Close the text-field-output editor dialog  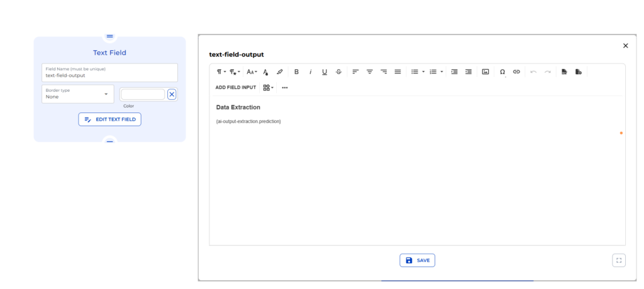626,46
